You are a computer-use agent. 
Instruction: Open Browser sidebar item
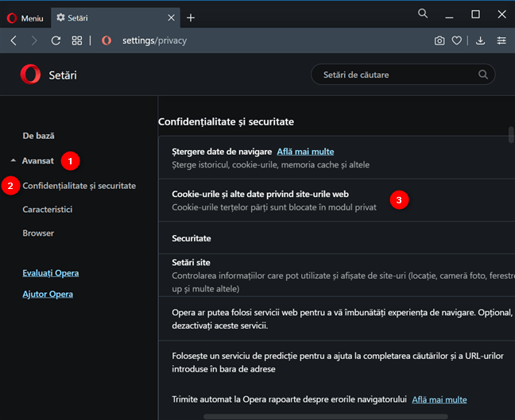tap(38, 233)
